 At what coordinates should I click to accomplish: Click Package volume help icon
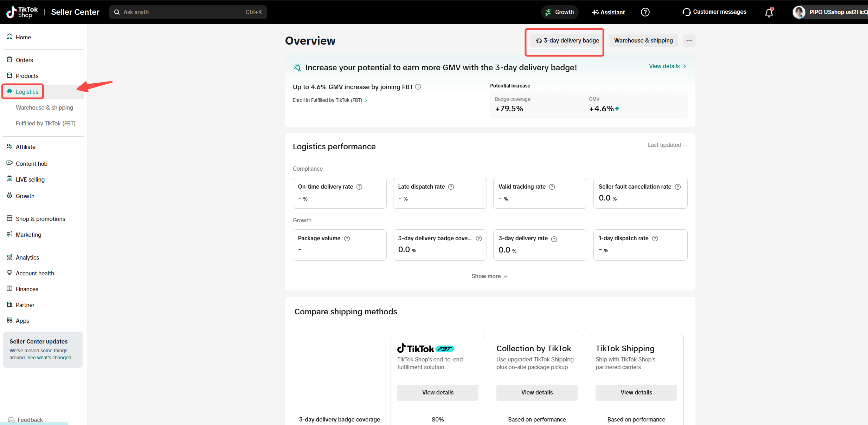347,238
